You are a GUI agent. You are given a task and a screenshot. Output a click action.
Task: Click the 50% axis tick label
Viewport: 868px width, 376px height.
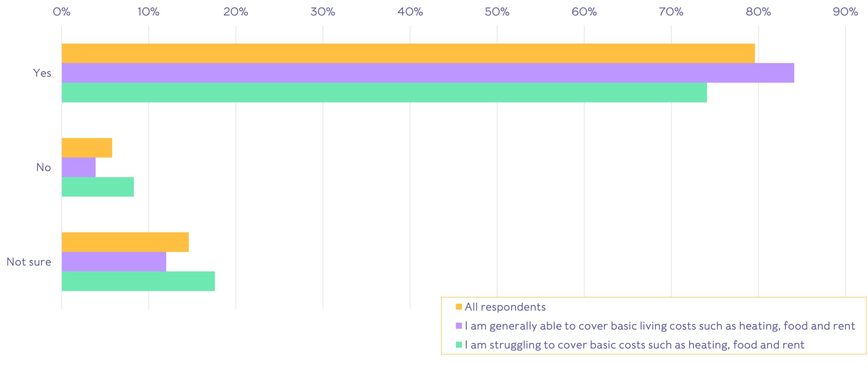[x=497, y=12]
